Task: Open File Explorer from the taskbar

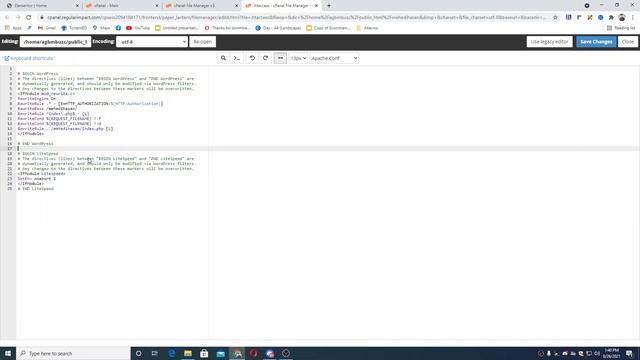Action: (188, 353)
